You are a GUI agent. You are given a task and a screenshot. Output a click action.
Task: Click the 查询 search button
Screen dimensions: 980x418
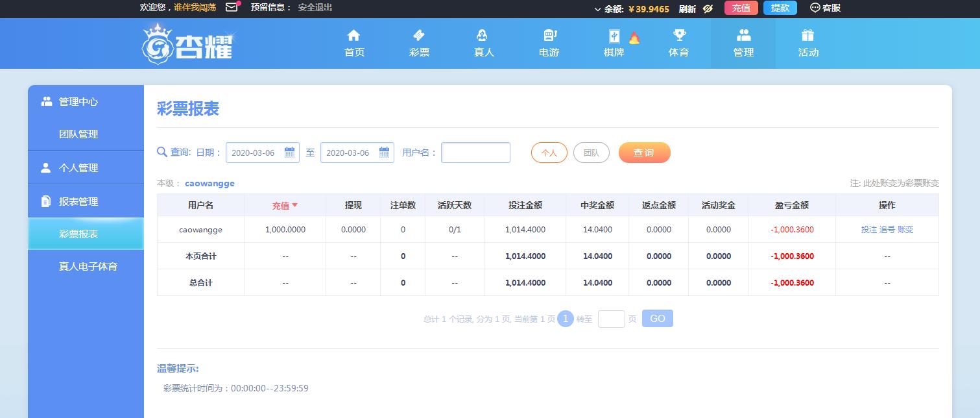tap(644, 153)
